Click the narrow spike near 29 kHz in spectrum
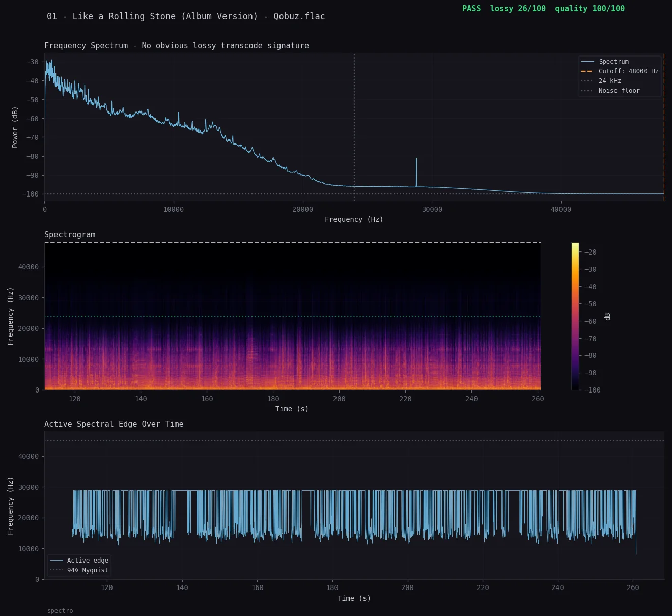Viewport: 672px width, 616px height. tap(416, 172)
